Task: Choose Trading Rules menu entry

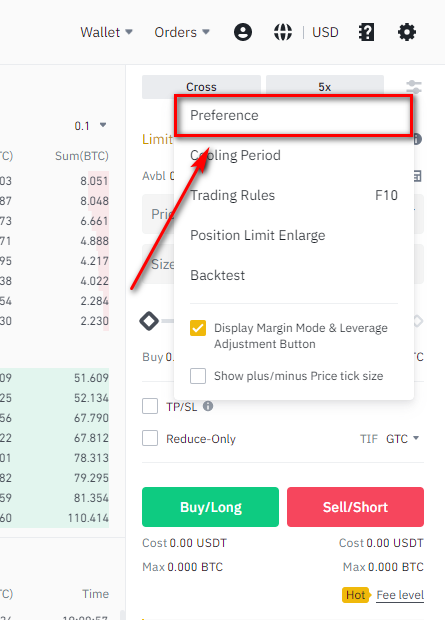Action: [x=294, y=195]
